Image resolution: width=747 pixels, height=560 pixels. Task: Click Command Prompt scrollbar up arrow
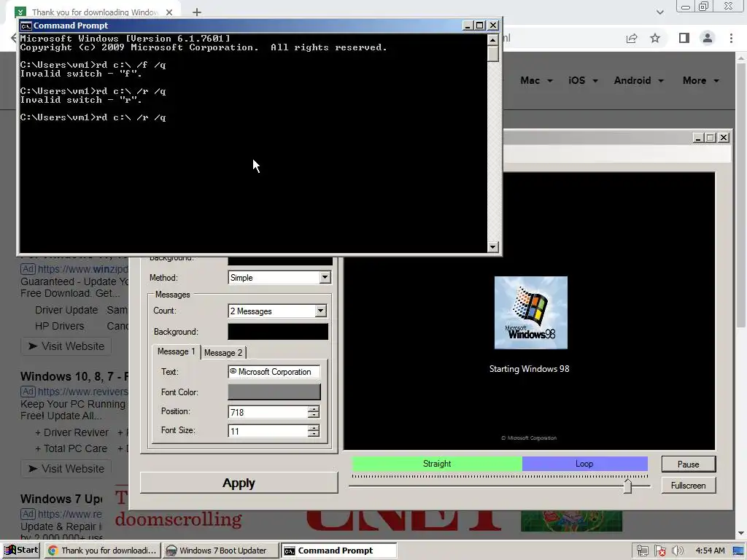493,39
